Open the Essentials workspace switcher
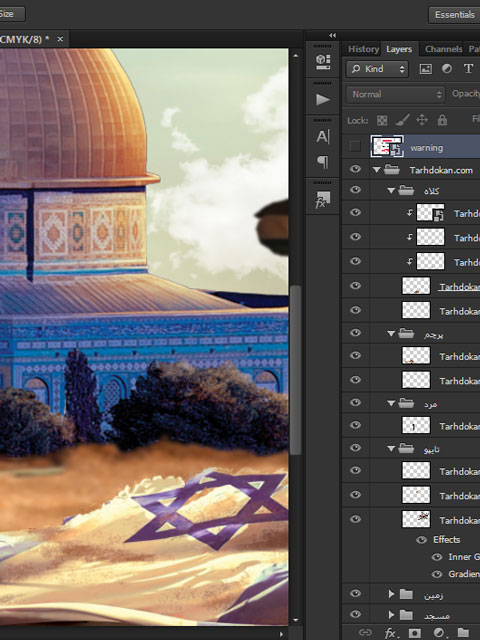The height and width of the screenshot is (640, 480). tap(454, 15)
